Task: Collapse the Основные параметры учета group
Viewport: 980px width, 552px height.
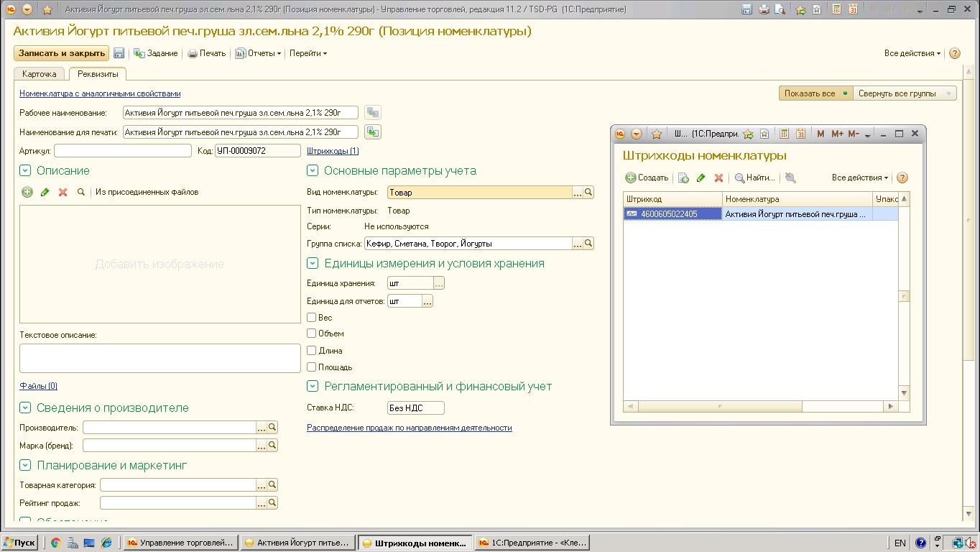Action: [x=313, y=170]
